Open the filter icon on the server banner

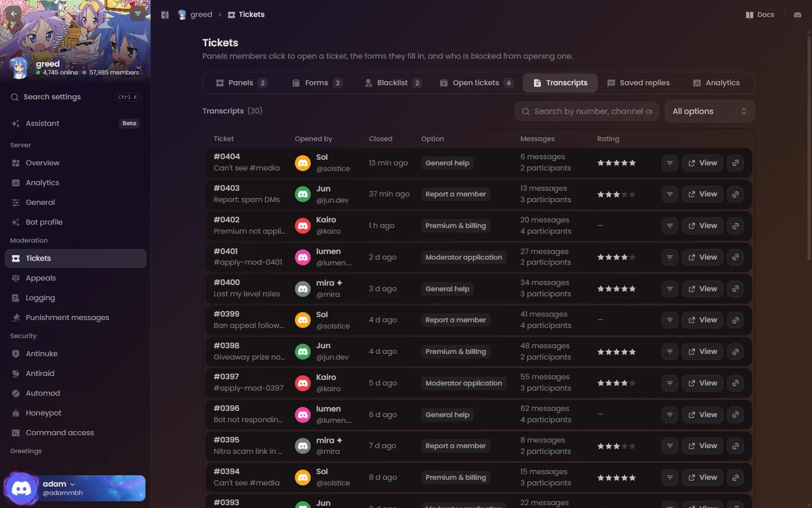pyautogui.click(x=138, y=14)
